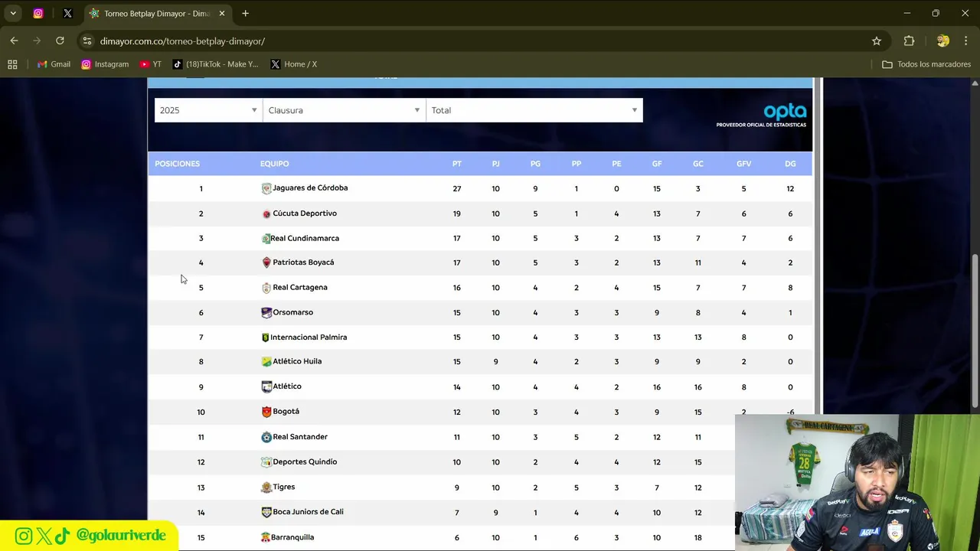The image size is (980, 551).
Task: Click the Patriotas Boyacá crest
Action: coord(266,262)
